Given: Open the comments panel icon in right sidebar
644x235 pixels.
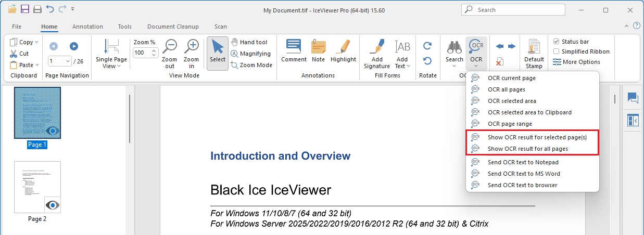Looking at the screenshot, I should [633, 98].
